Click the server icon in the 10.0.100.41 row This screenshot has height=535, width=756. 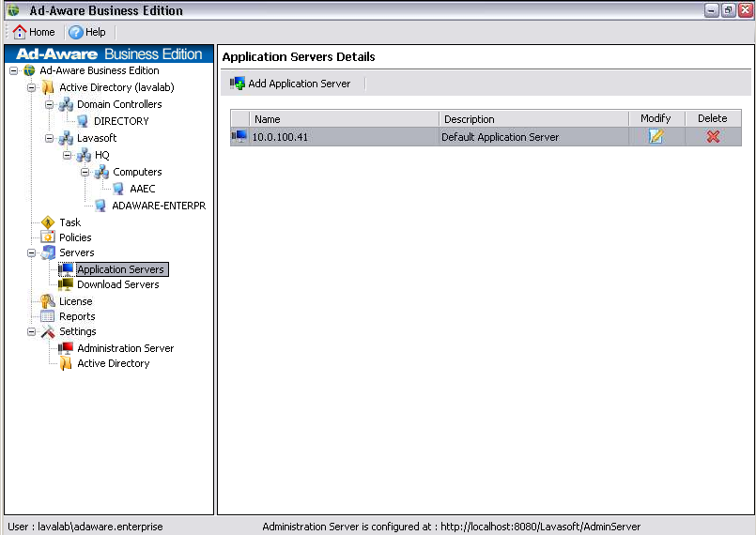(239, 136)
